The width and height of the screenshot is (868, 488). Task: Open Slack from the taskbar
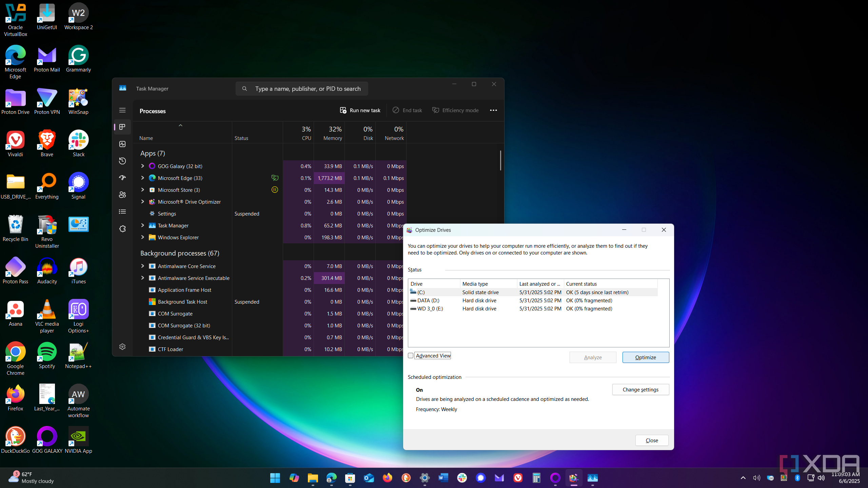[x=462, y=478]
